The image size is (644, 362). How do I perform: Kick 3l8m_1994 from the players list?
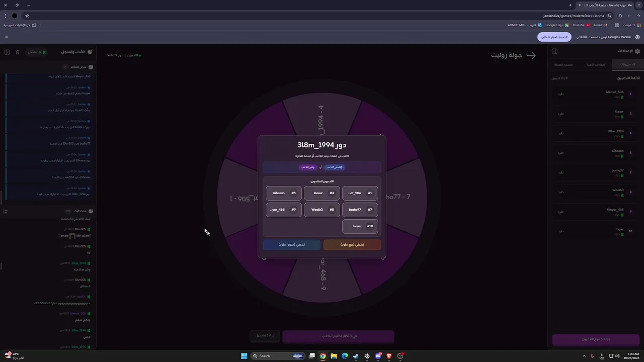point(561,133)
